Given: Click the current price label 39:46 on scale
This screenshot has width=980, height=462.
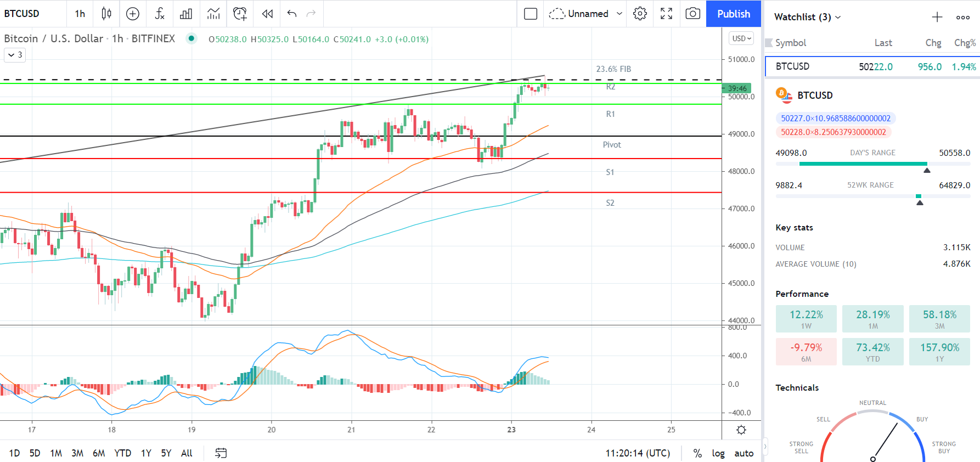Looking at the screenshot, I should (736, 88).
